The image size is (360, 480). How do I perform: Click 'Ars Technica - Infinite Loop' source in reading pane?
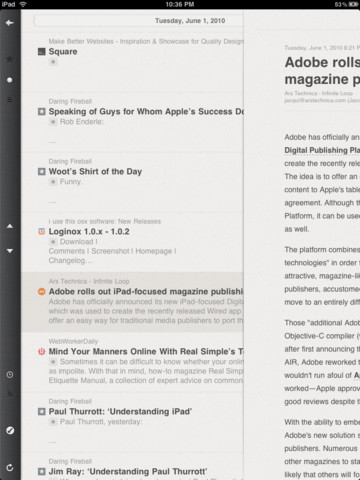319,93
